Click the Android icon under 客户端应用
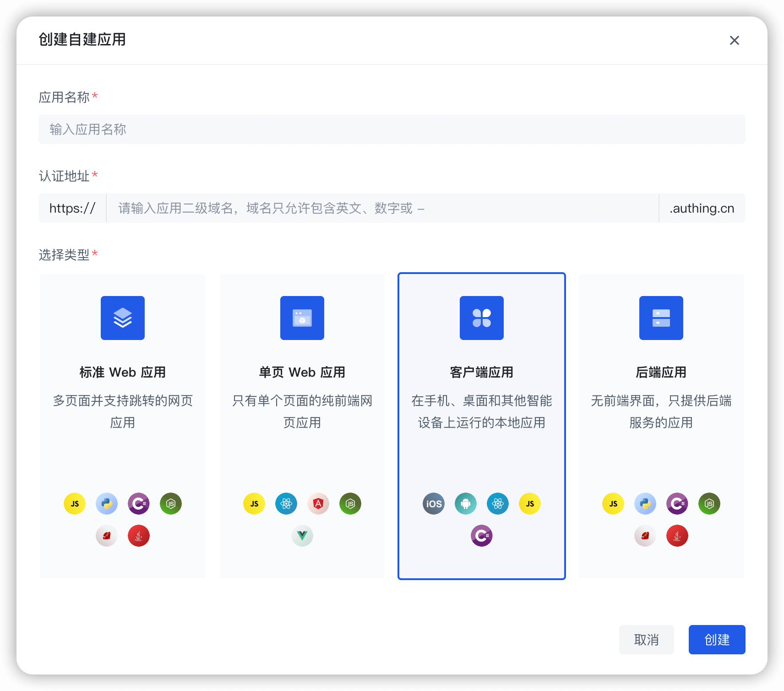784x691 pixels. [465, 504]
